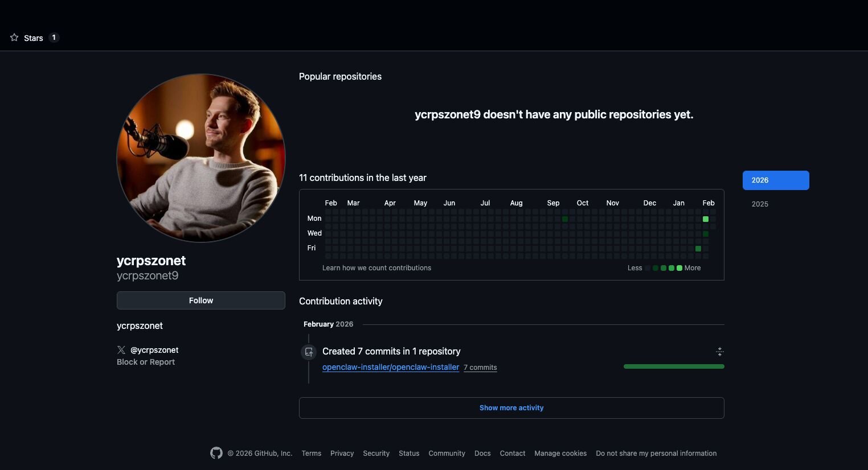This screenshot has width=868, height=470.
Task: Open the Stars tab
Action: tap(34, 38)
